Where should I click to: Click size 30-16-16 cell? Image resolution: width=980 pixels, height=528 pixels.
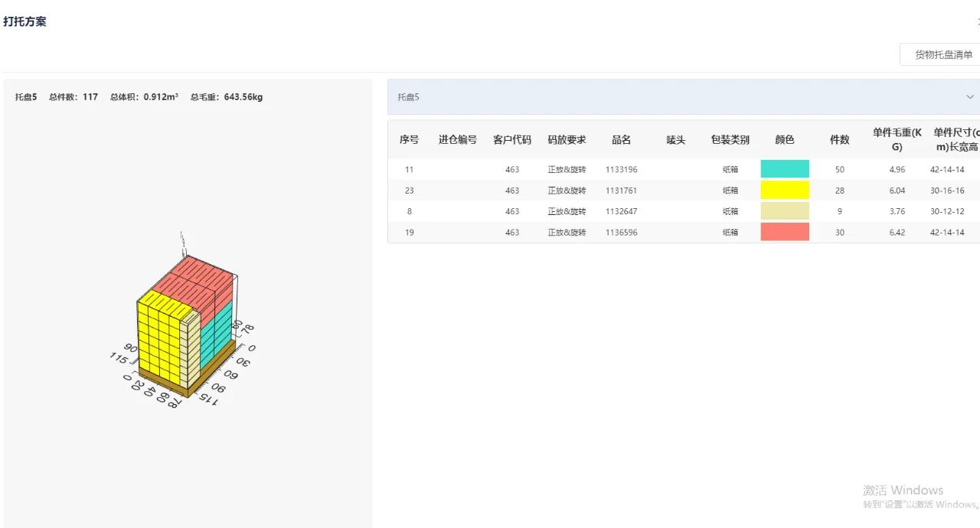click(x=947, y=191)
